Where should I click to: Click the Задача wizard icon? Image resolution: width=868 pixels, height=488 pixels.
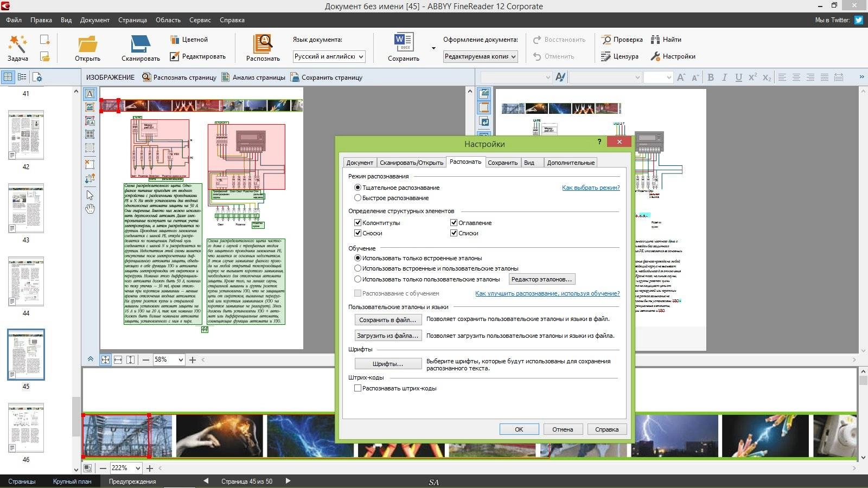click(x=17, y=43)
